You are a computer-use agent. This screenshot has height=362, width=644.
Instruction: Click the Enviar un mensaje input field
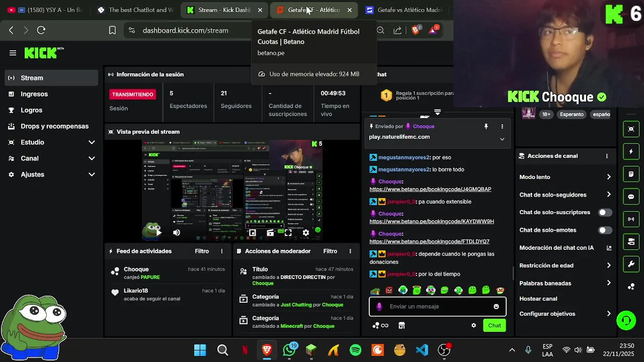[438, 306]
